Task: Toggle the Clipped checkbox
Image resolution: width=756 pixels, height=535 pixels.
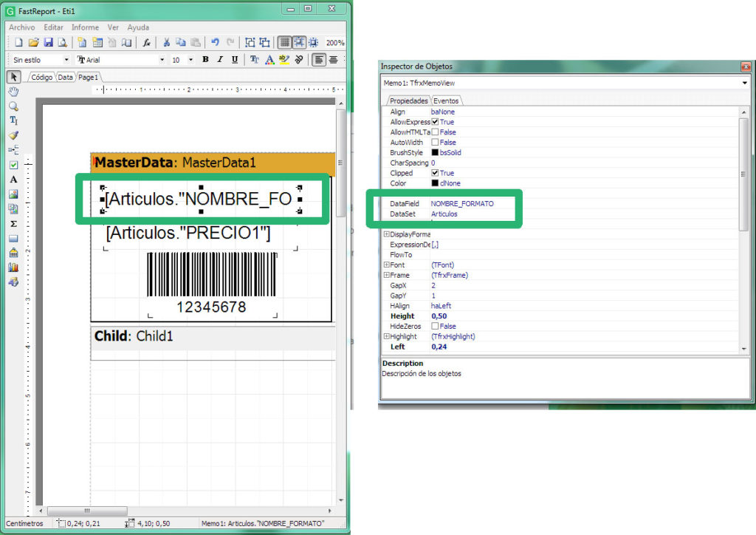Action: 435,173
